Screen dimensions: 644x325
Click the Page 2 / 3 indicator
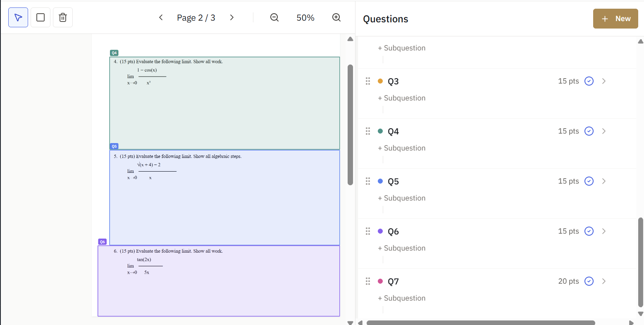[196, 18]
